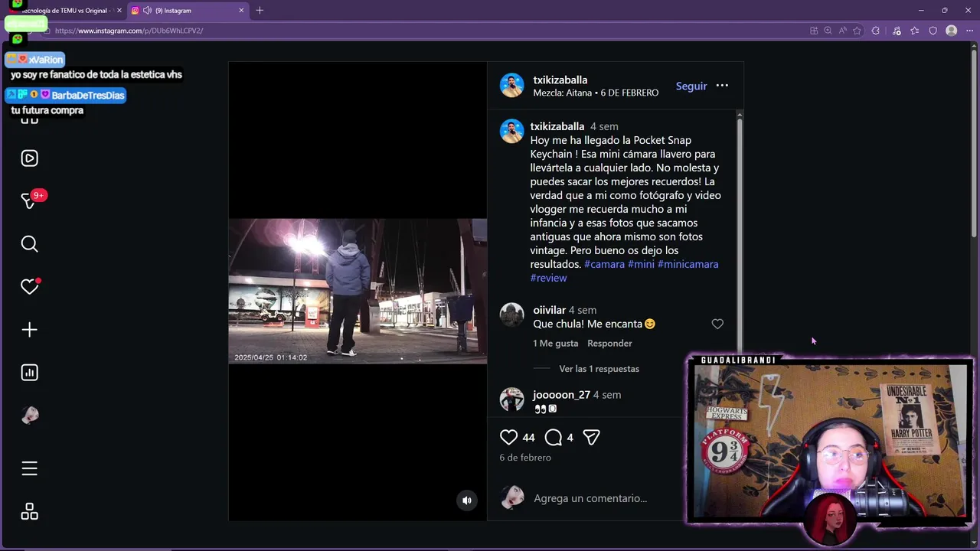The height and width of the screenshot is (551, 980).
Task: Open the #mini hashtag
Action: (x=641, y=264)
